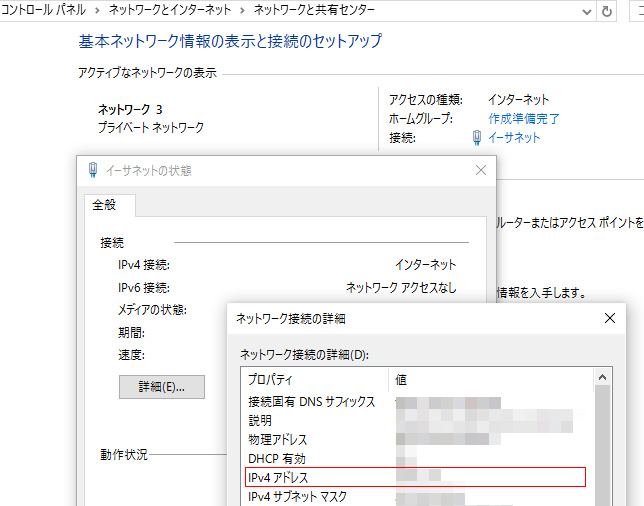Select the 全般 tab
This screenshot has width=644, height=506.
point(105,205)
